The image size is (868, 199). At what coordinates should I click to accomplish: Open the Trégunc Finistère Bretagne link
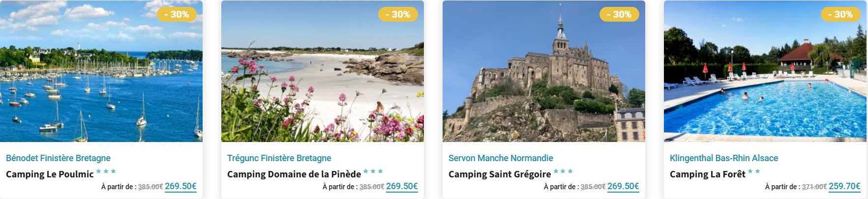[279, 158]
